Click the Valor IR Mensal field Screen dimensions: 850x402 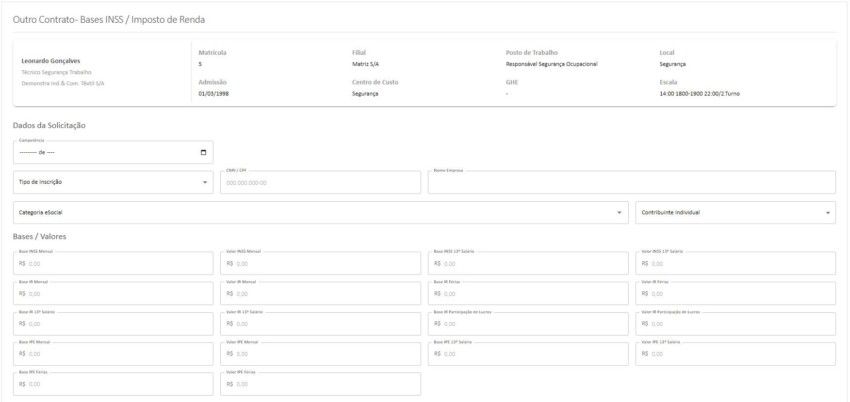[320, 294]
